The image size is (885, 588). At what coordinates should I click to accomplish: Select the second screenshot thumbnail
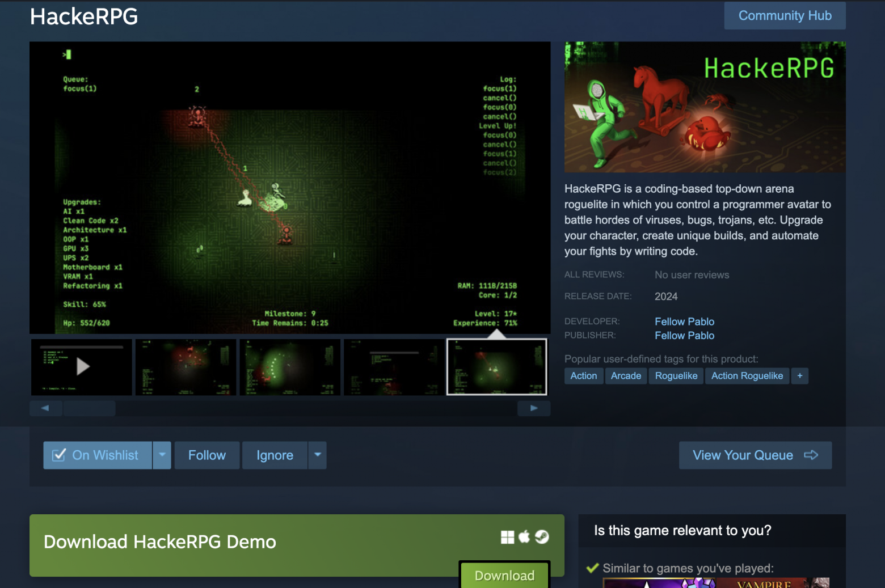point(186,367)
